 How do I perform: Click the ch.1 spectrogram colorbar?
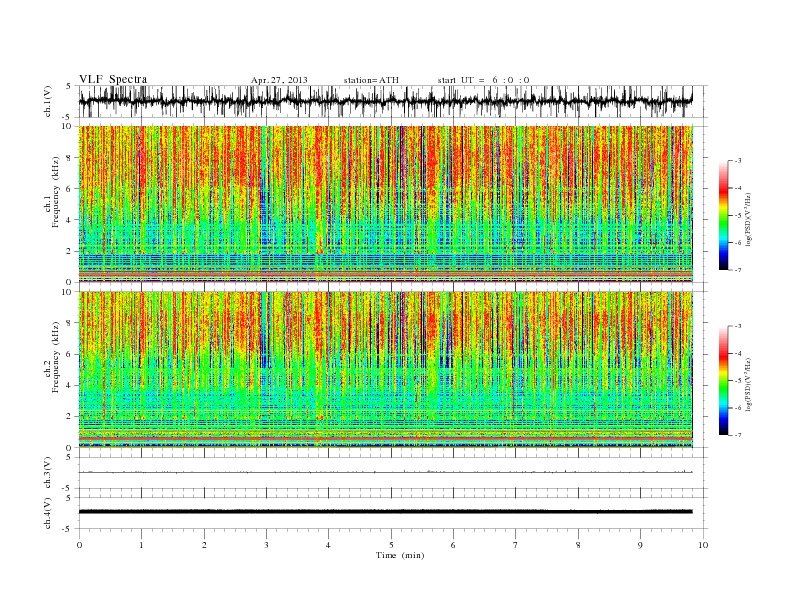click(724, 215)
